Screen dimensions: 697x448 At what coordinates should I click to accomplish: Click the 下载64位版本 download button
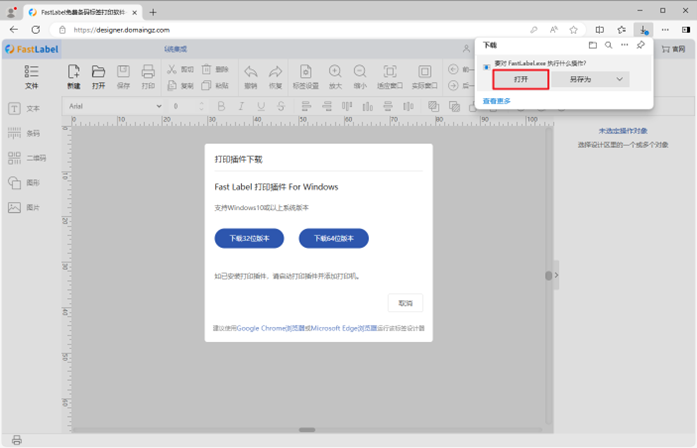[x=334, y=238]
